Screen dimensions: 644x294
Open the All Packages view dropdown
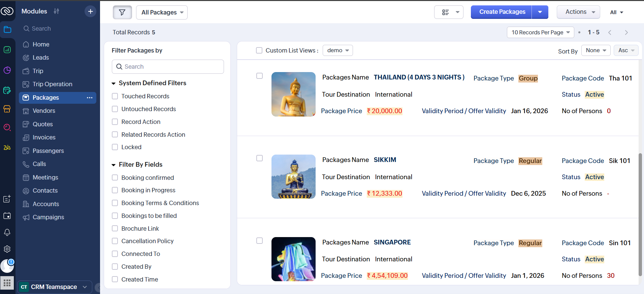[162, 12]
